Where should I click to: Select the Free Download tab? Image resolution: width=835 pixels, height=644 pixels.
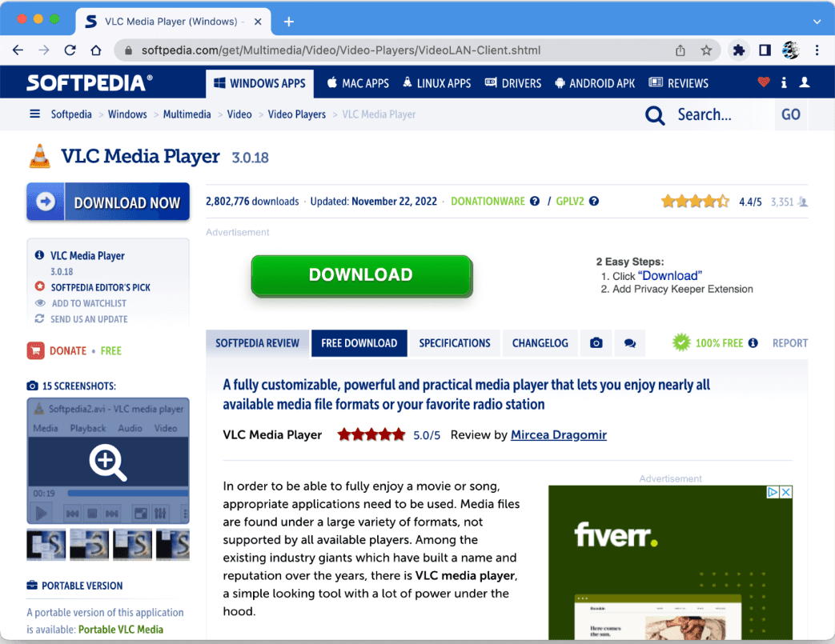click(x=359, y=343)
